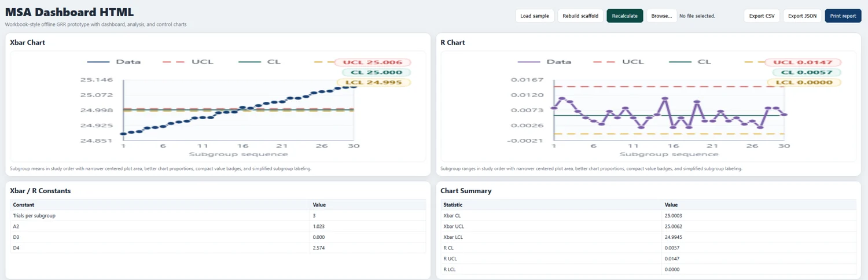Click the A2 value 1.023
This screenshot has width=868, height=280.
point(319,227)
